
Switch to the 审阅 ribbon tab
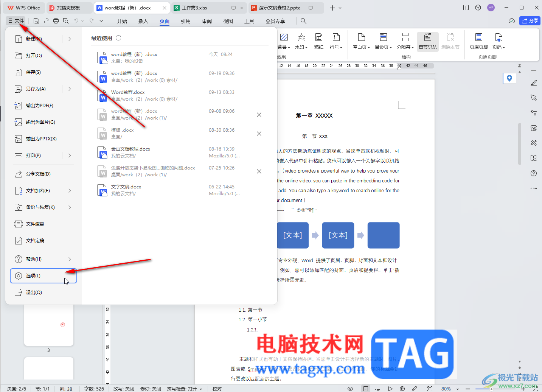[x=207, y=21]
